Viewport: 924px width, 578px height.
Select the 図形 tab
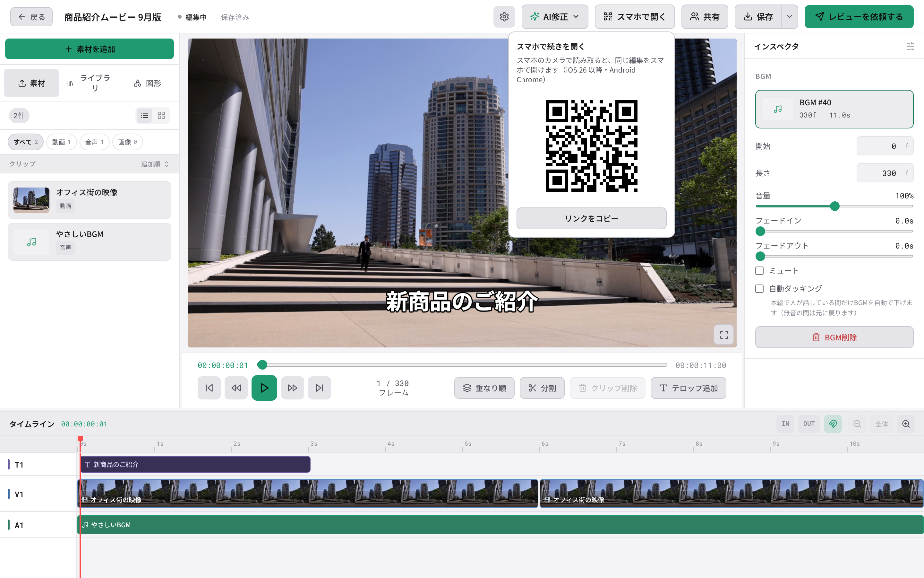[x=147, y=83]
